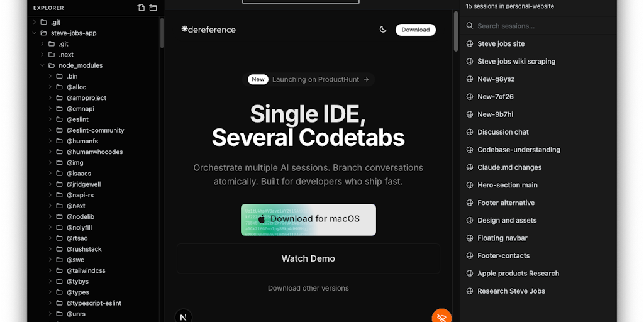Click the Watch Demo button

(308, 258)
